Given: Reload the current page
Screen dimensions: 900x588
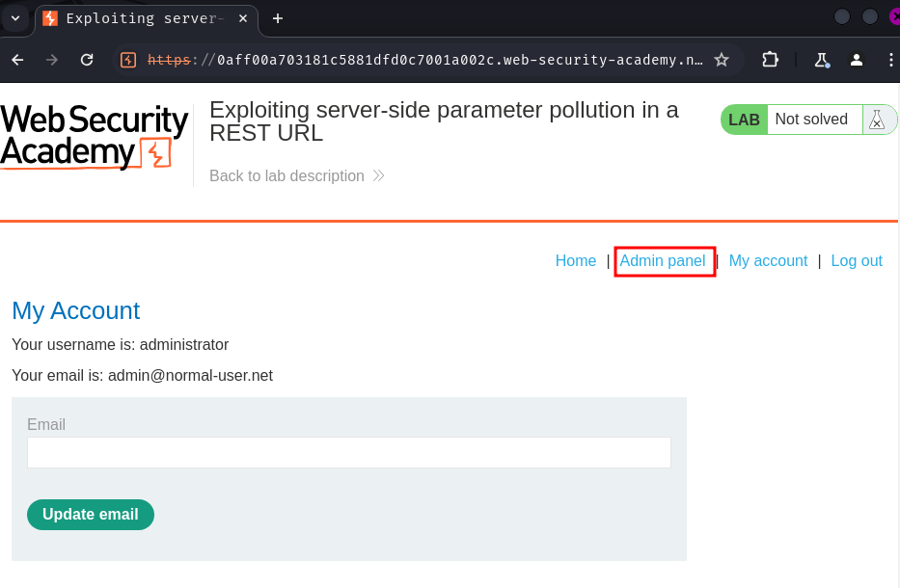Looking at the screenshot, I should (87, 60).
